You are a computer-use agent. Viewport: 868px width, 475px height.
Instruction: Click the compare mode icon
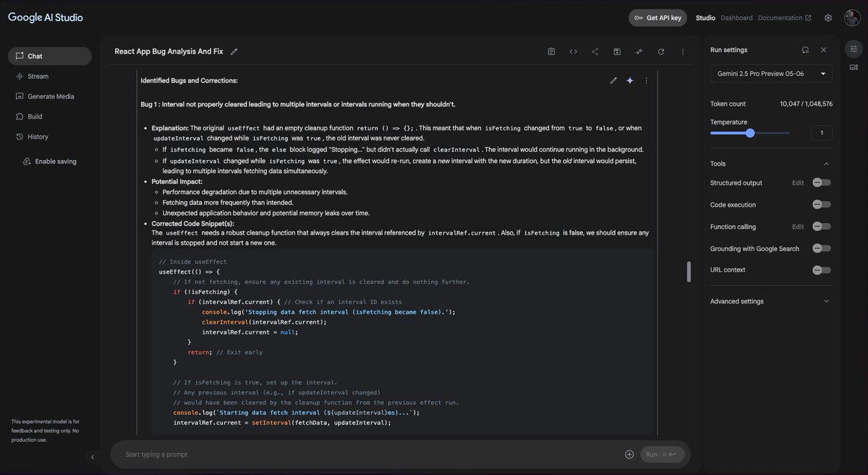(x=637, y=50)
